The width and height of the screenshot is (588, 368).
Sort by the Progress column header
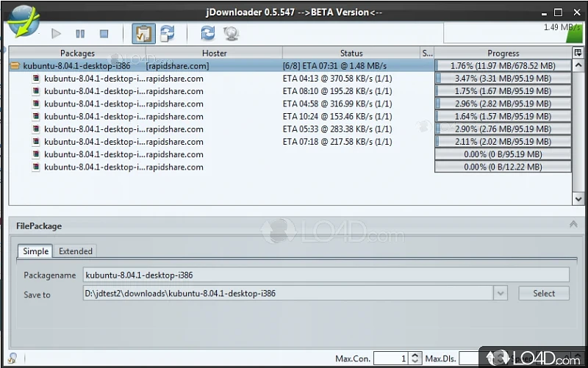click(503, 53)
